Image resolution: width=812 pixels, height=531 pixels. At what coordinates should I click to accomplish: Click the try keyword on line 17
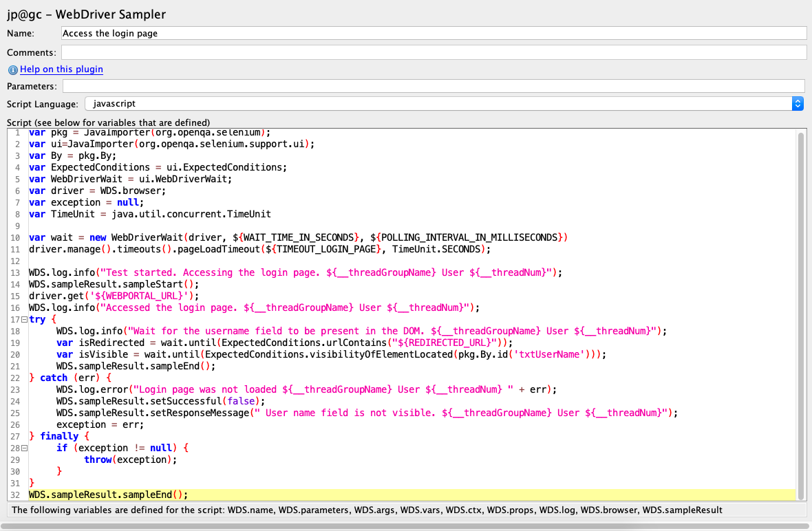click(37, 319)
